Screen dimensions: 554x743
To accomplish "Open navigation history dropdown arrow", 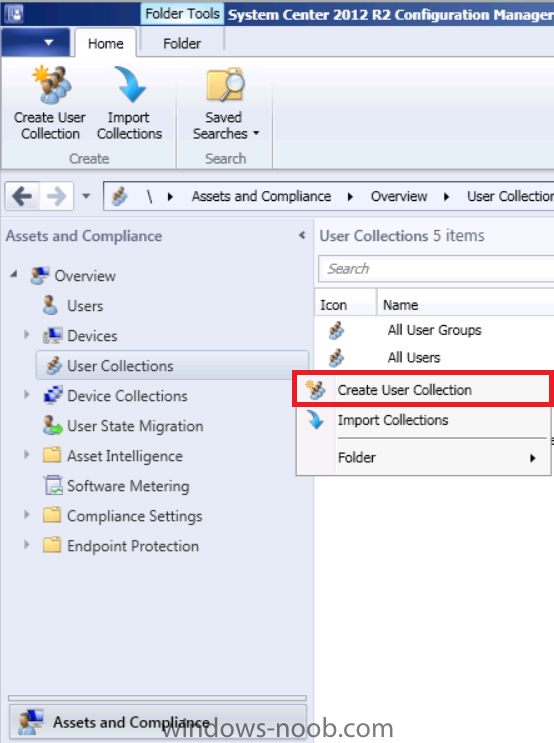I will tap(86, 196).
